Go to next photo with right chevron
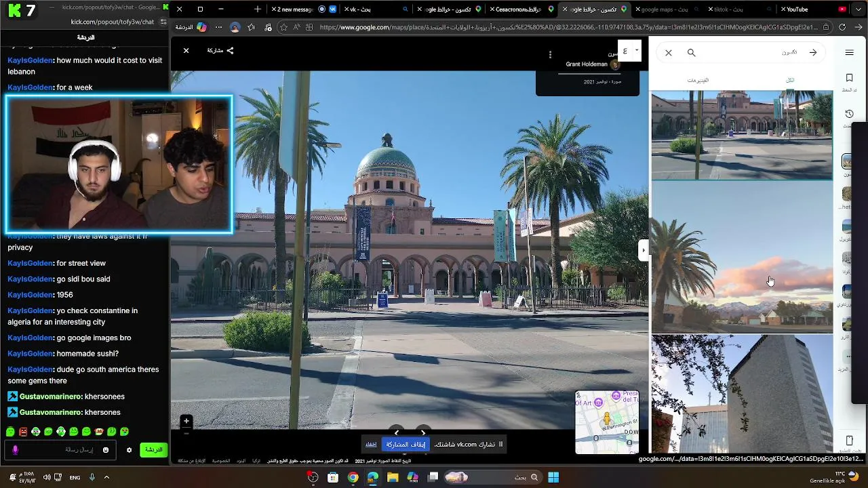 coord(423,432)
